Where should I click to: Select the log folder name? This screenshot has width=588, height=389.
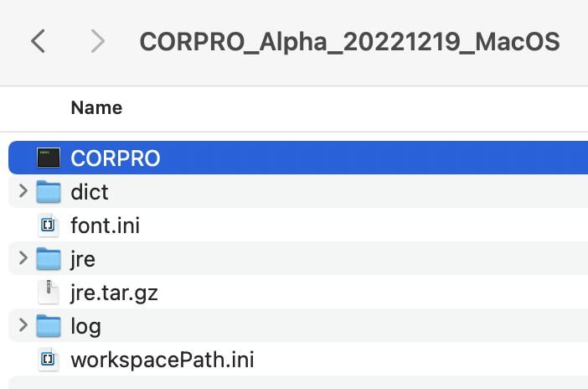pyautogui.click(x=86, y=326)
